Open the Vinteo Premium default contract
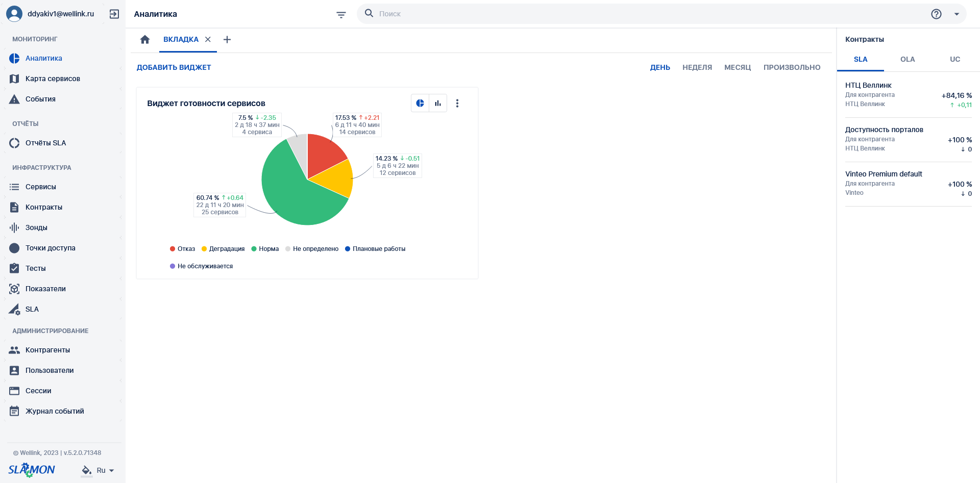The height and width of the screenshot is (483, 980). (909, 184)
